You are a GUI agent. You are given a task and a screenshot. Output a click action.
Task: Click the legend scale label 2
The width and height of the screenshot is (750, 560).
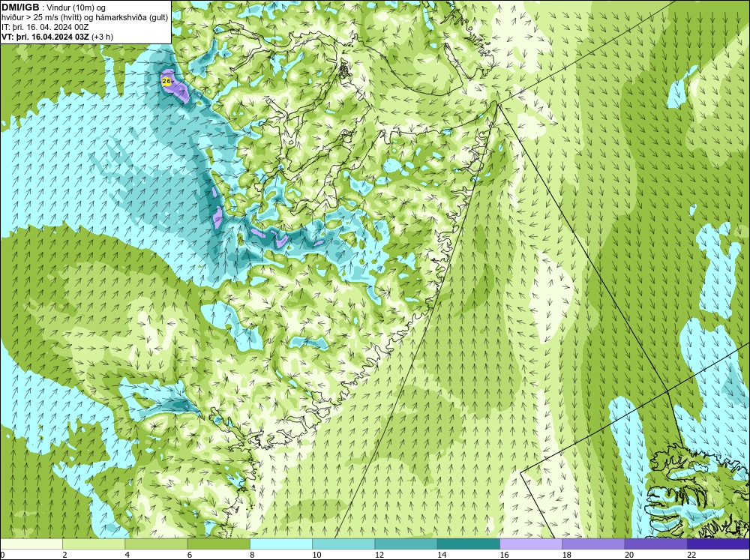click(64, 555)
